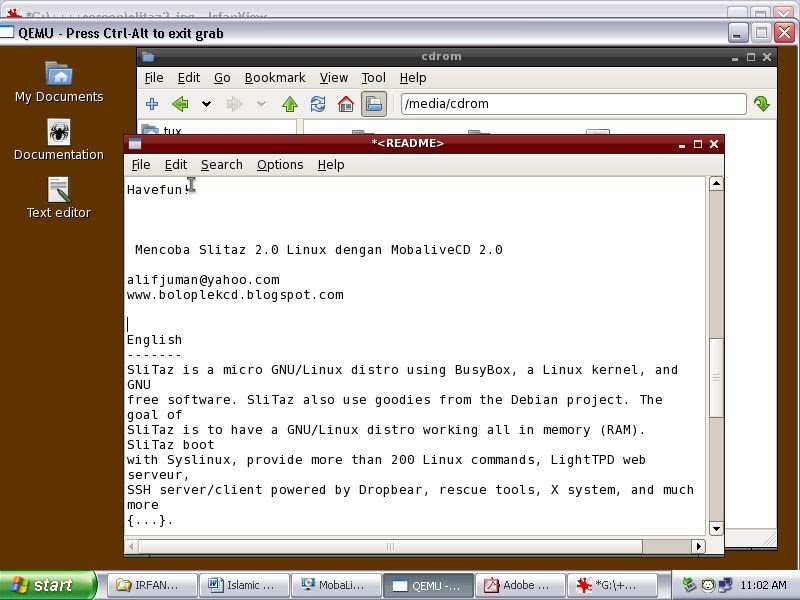Click the README window title bar menu icon
800x600 pixels.
[135, 144]
